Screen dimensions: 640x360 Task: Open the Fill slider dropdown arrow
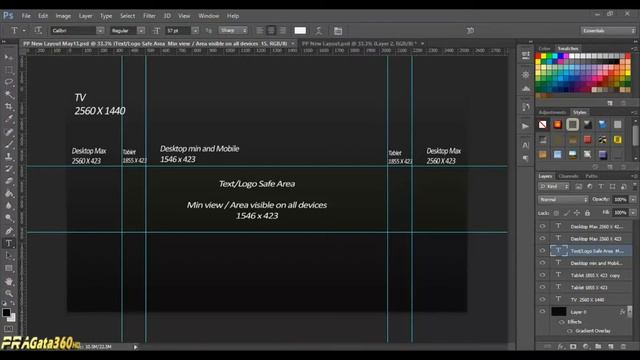633,213
